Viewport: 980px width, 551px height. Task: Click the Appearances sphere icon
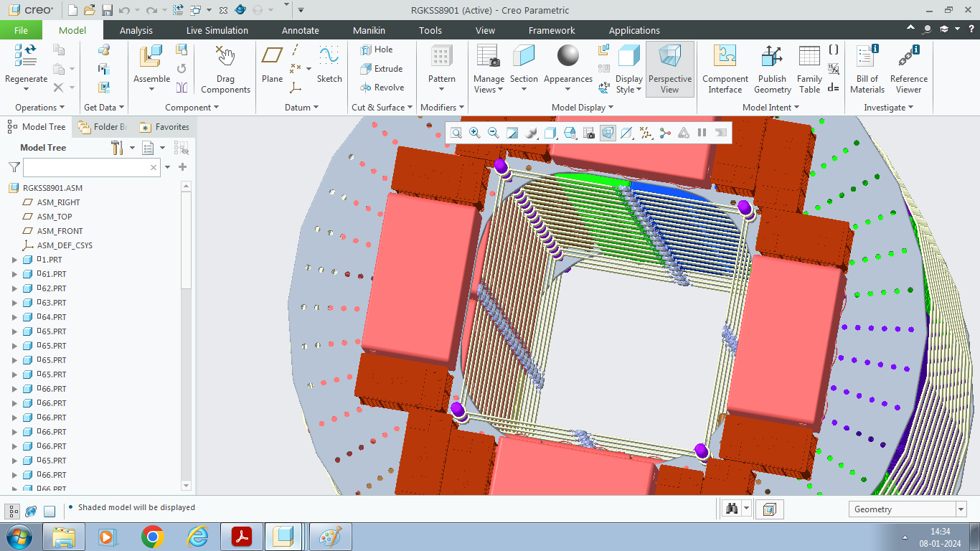pos(568,55)
